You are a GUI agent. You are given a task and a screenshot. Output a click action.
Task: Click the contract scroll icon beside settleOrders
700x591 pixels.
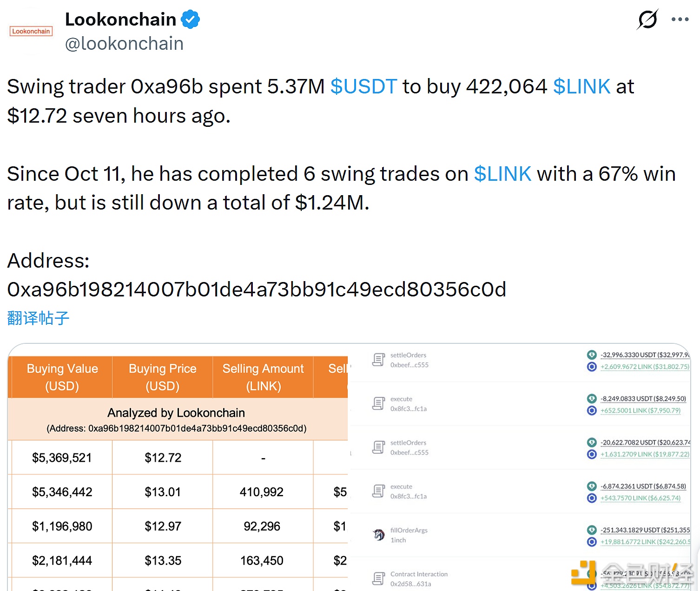(378, 359)
